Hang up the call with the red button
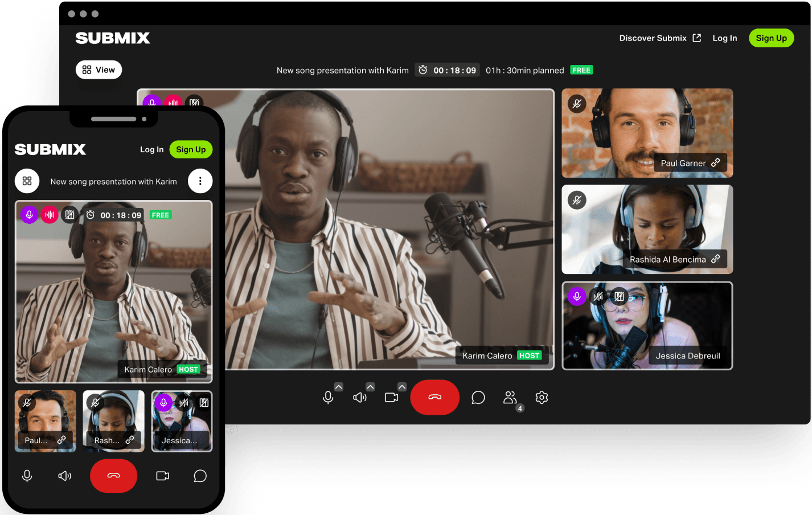 [434, 397]
